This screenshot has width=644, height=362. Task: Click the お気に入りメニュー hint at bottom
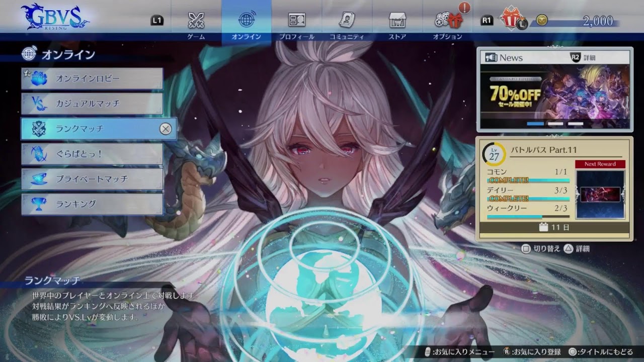pos(460,352)
